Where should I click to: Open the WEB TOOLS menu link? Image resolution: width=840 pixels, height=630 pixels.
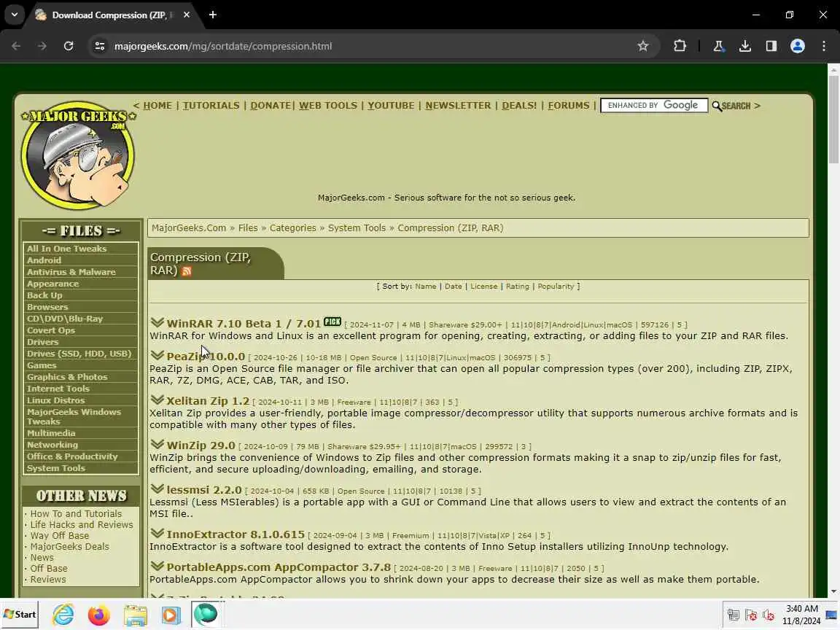click(x=328, y=106)
